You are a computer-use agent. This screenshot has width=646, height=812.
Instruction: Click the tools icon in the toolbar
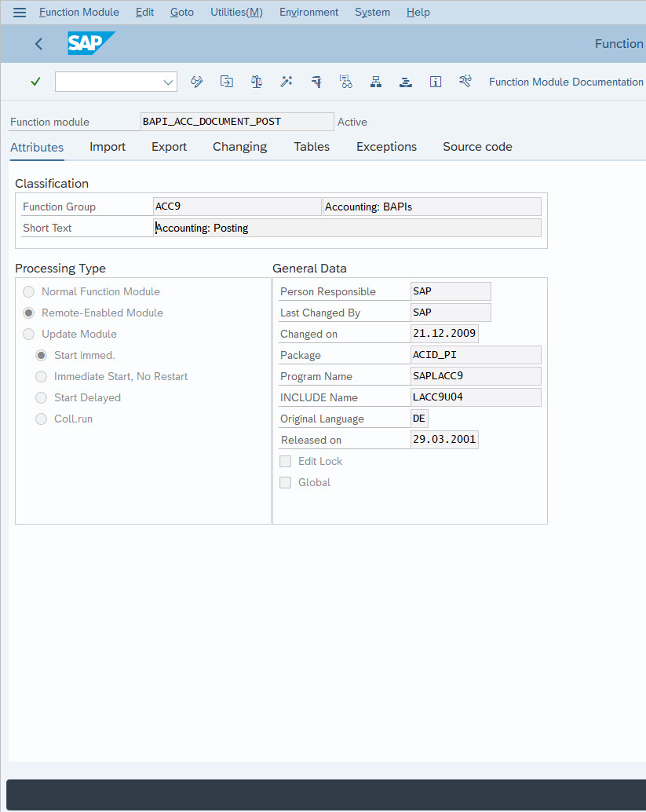pos(465,82)
